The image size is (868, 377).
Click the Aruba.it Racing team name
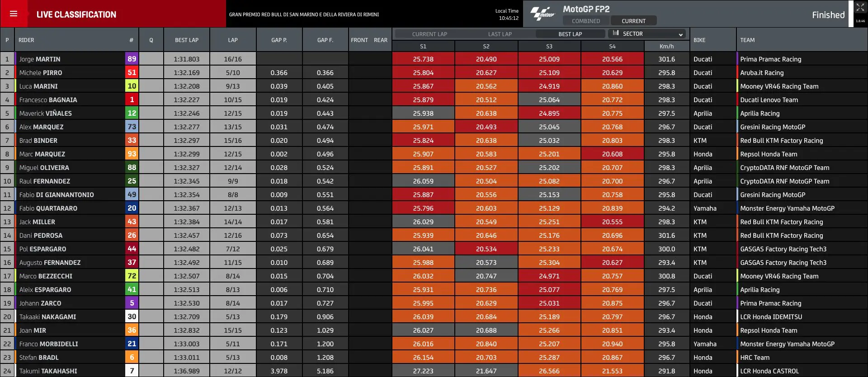pos(762,73)
